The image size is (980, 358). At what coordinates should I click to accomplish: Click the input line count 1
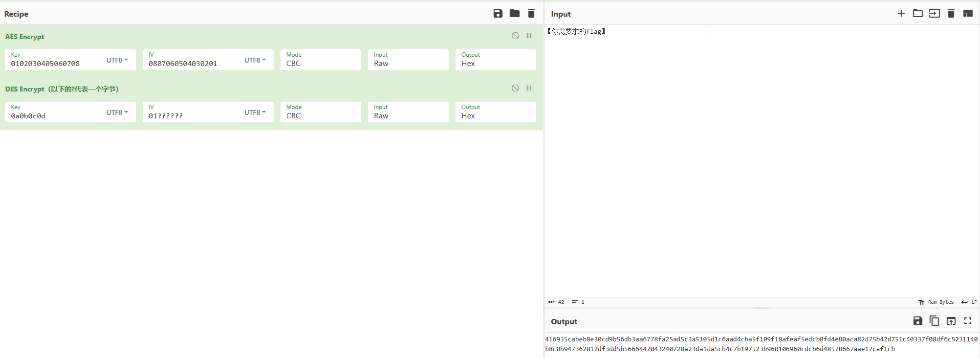(x=578, y=302)
